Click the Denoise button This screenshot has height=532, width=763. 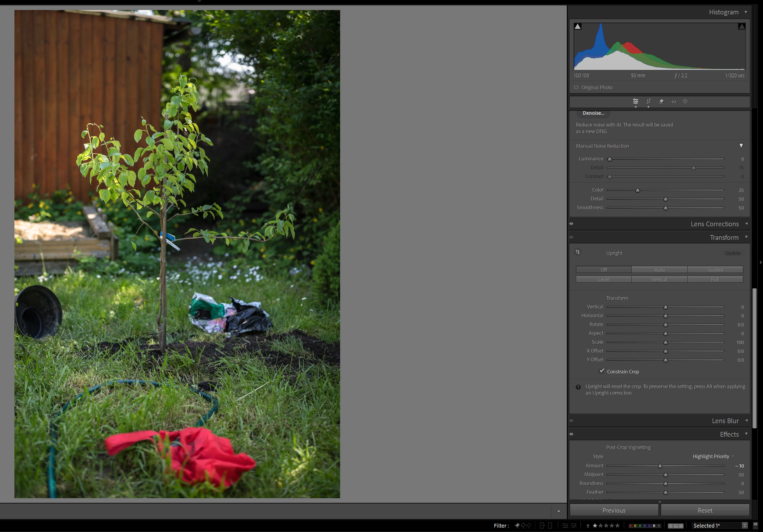pos(593,113)
